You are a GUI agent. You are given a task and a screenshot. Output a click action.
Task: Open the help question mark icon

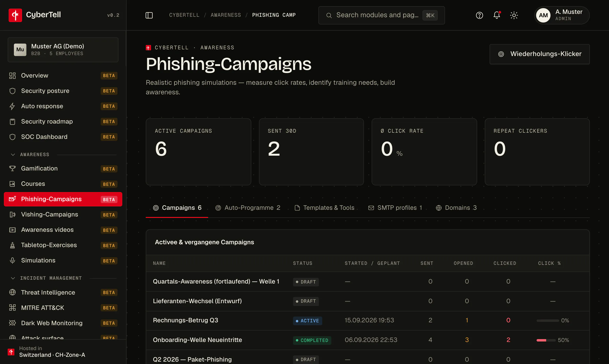pos(479,15)
